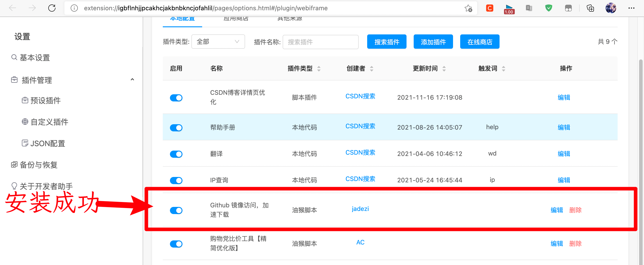Image resolution: width=644 pixels, height=265 pixels.
Task: Open the browser collections icon
Action: pyautogui.click(x=590, y=8)
